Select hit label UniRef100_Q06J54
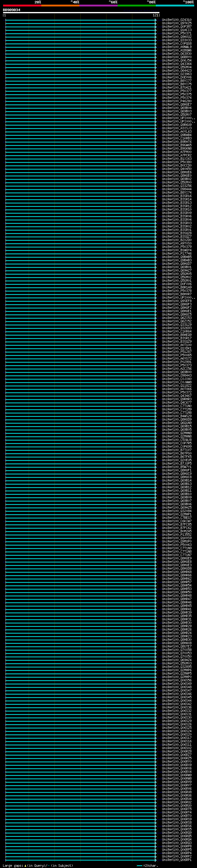 (x=177, y=60)
